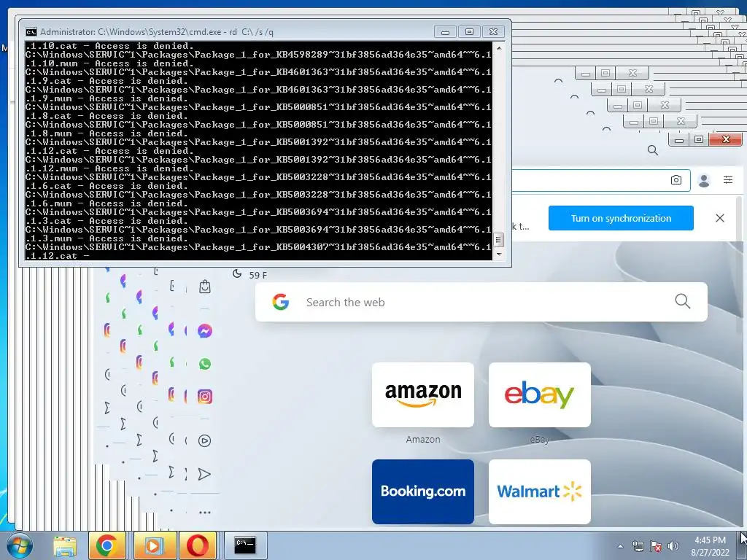Open Instagram from the Opera sidebar

[205, 396]
